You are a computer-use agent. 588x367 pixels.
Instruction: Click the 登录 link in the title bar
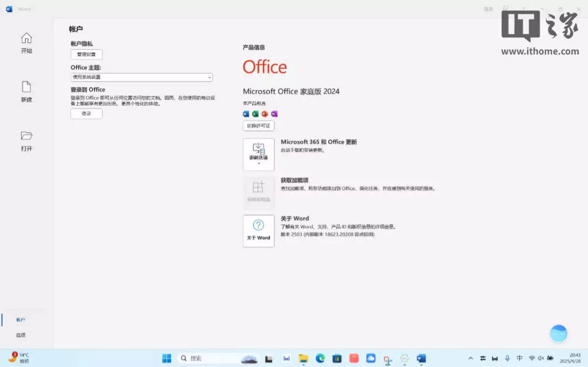(489, 9)
